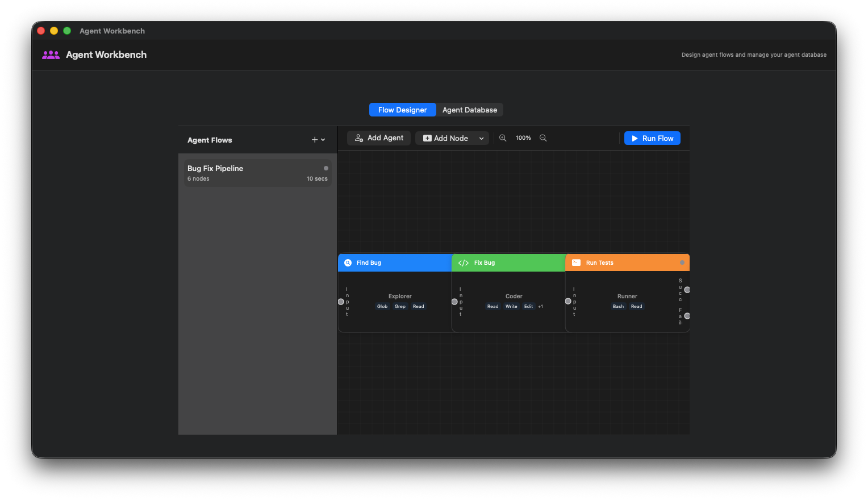Screen dimensions: 868x500
Task: Click the magnifier icon on the Find Bug node
Action: pos(348,262)
